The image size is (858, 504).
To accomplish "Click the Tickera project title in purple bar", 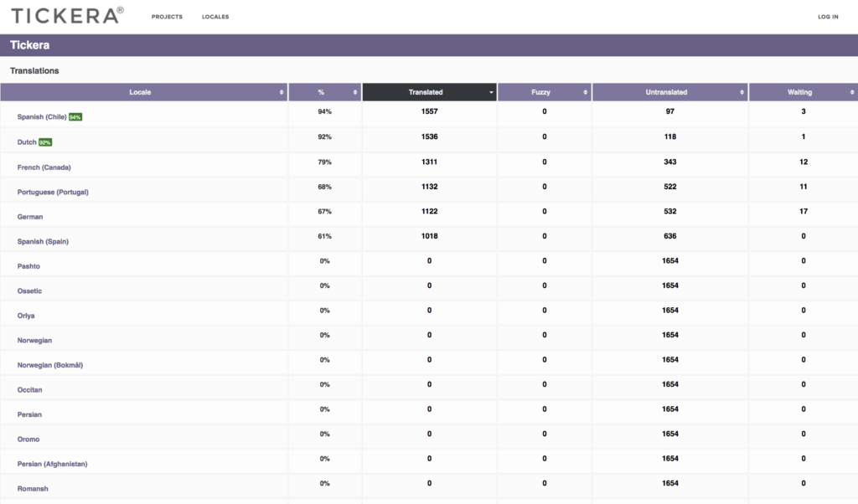I will [29, 45].
